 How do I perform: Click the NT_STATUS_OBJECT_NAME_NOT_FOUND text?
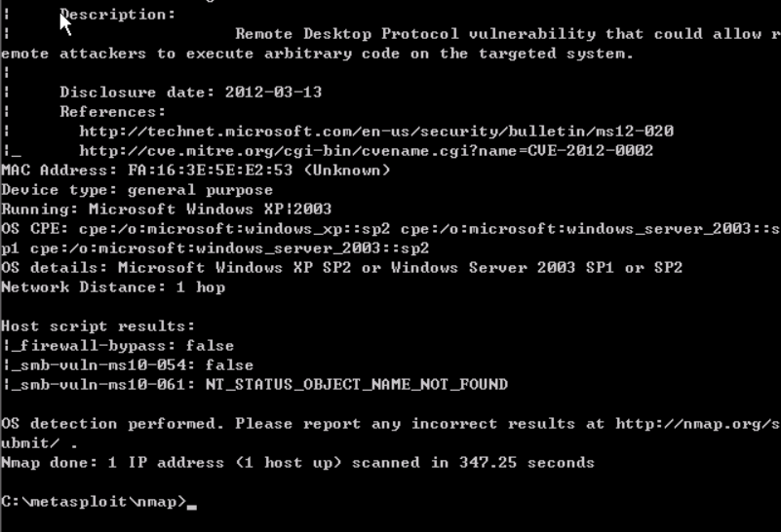(356, 385)
